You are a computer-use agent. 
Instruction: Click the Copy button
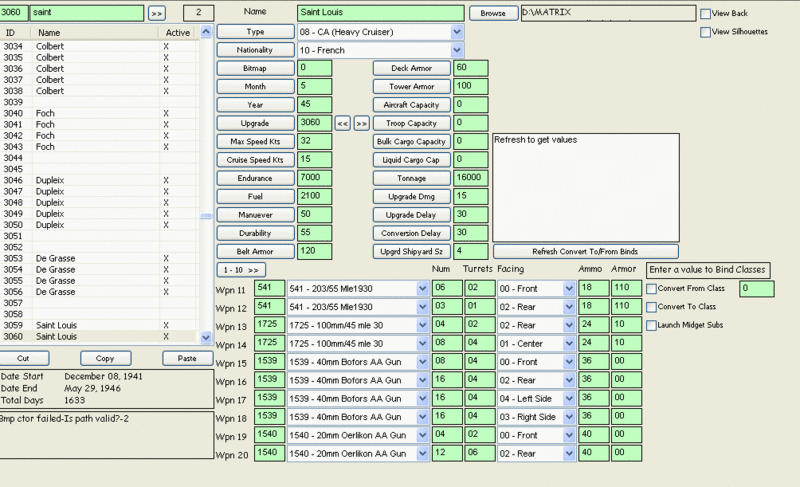pyautogui.click(x=105, y=358)
